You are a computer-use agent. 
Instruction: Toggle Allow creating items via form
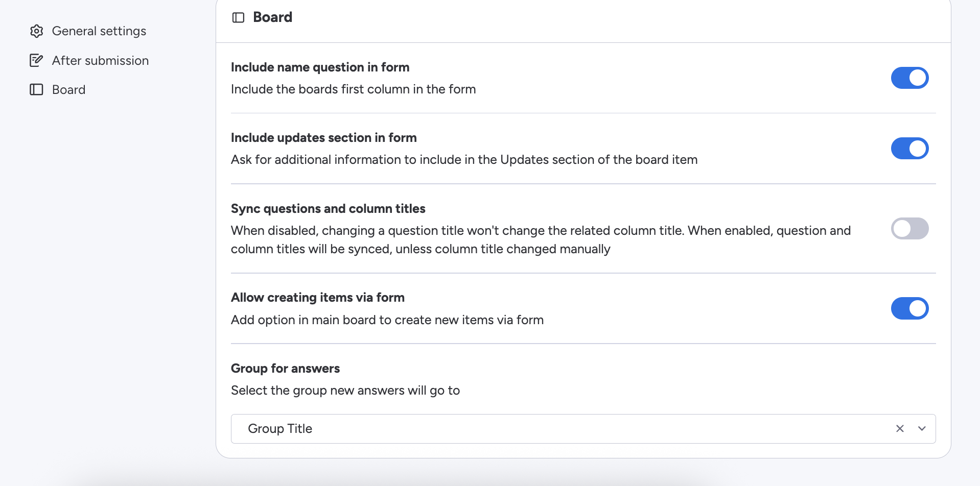click(x=909, y=308)
